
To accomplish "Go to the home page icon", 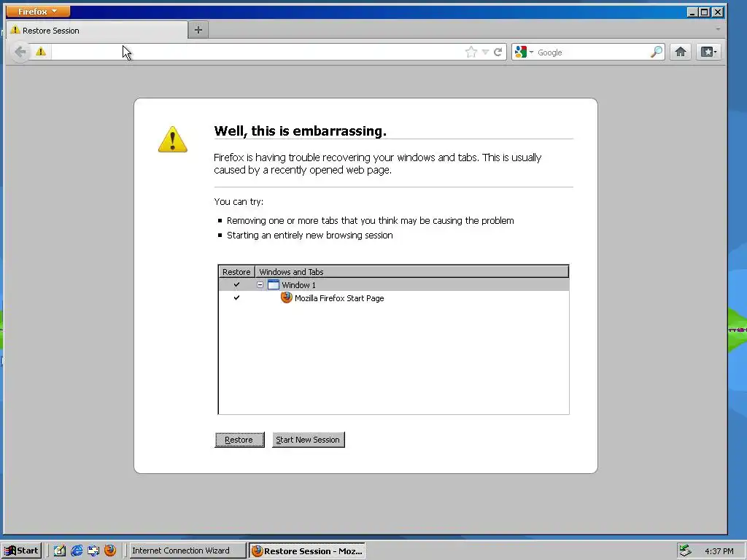I will pos(681,52).
